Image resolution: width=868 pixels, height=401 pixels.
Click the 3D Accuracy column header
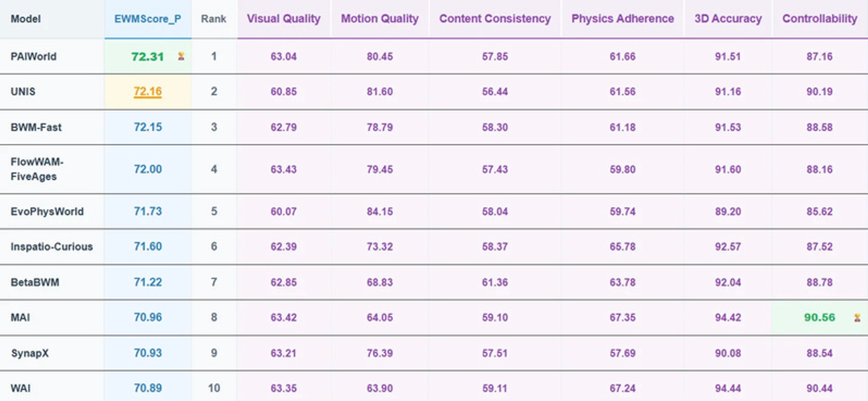(x=728, y=19)
